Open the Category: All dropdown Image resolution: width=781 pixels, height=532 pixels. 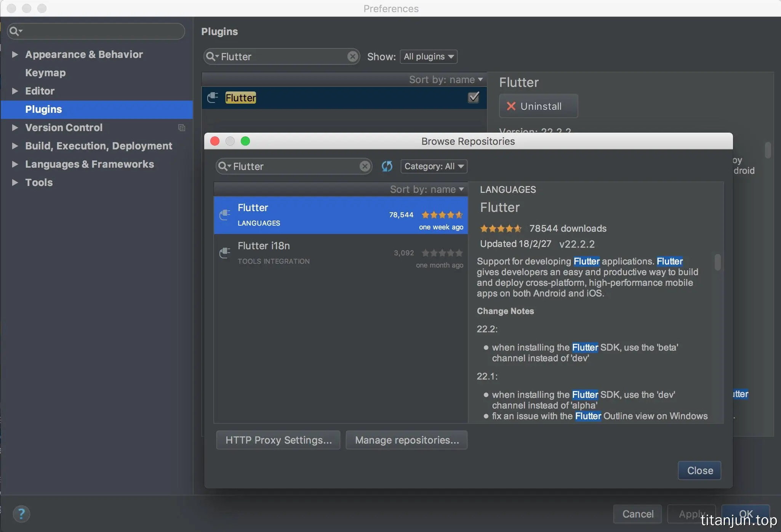click(x=434, y=166)
